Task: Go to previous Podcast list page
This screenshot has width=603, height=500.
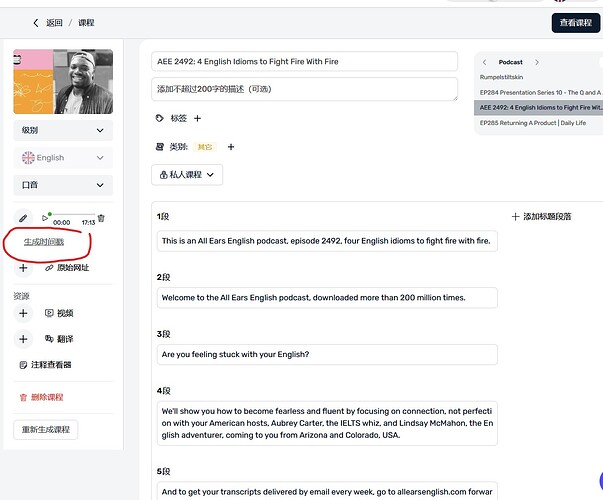Action: click(x=485, y=62)
